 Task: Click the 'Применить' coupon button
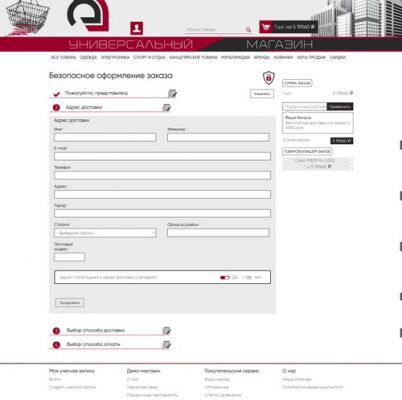340,107
